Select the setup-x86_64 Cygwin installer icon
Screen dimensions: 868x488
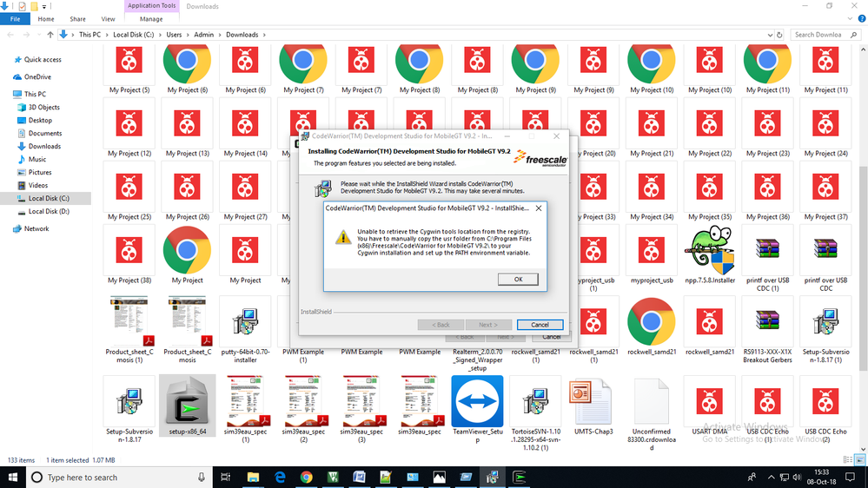[x=187, y=406]
